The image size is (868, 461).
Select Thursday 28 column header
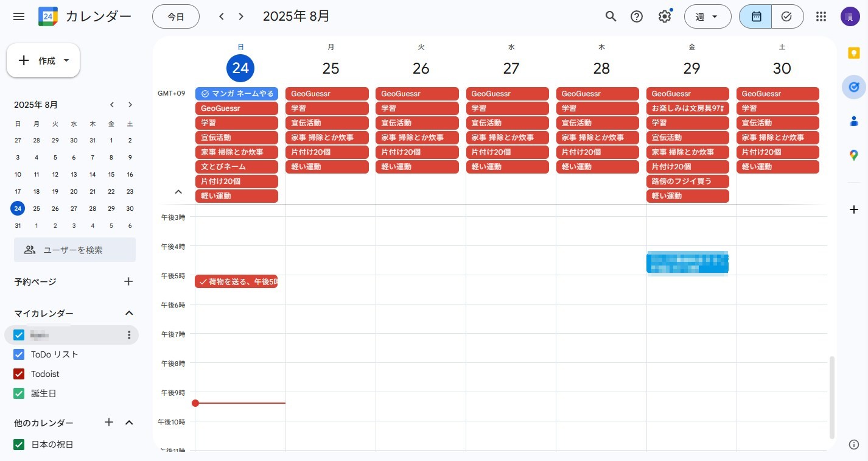[601, 68]
